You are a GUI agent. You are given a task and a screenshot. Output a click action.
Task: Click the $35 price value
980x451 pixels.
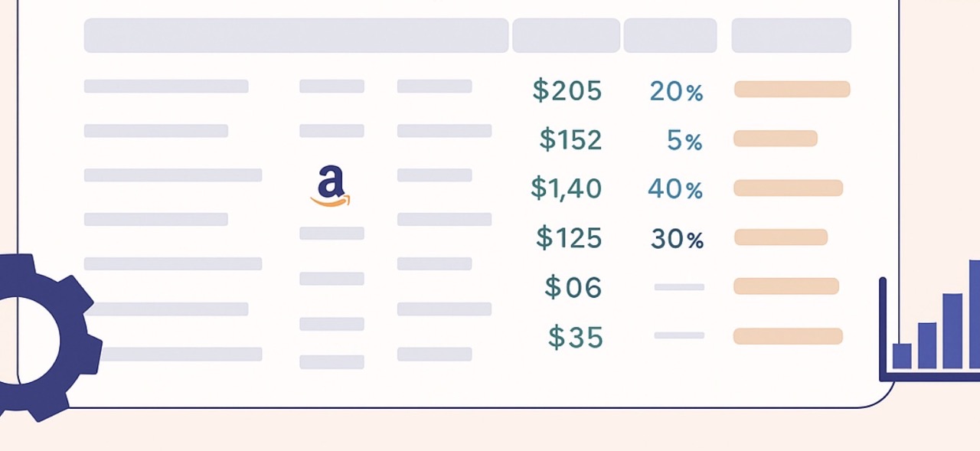576,337
